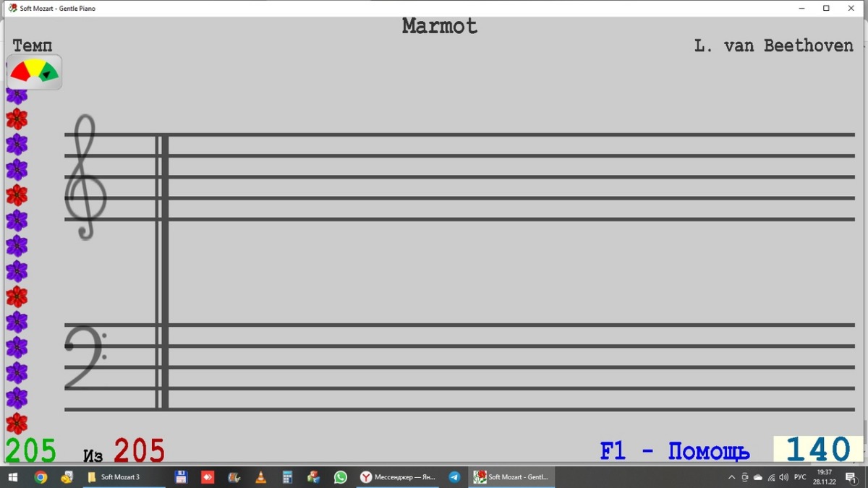Switch the РУС input language indicator
868x488 pixels.
pyautogui.click(x=800, y=477)
